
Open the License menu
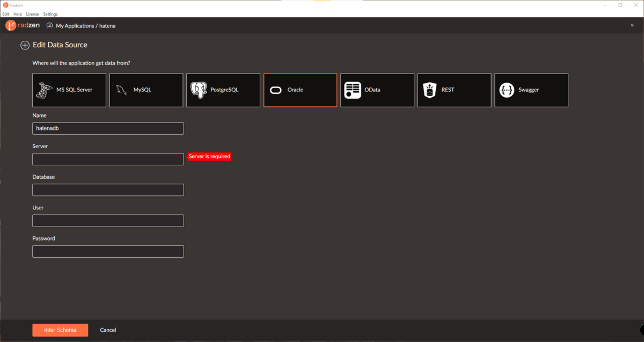pos(32,14)
